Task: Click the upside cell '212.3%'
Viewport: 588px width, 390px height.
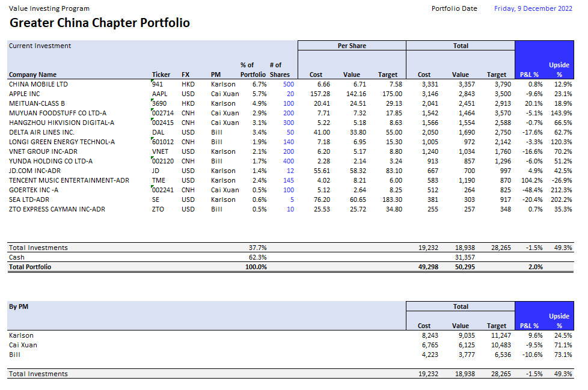Action: pyautogui.click(x=562, y=190)
